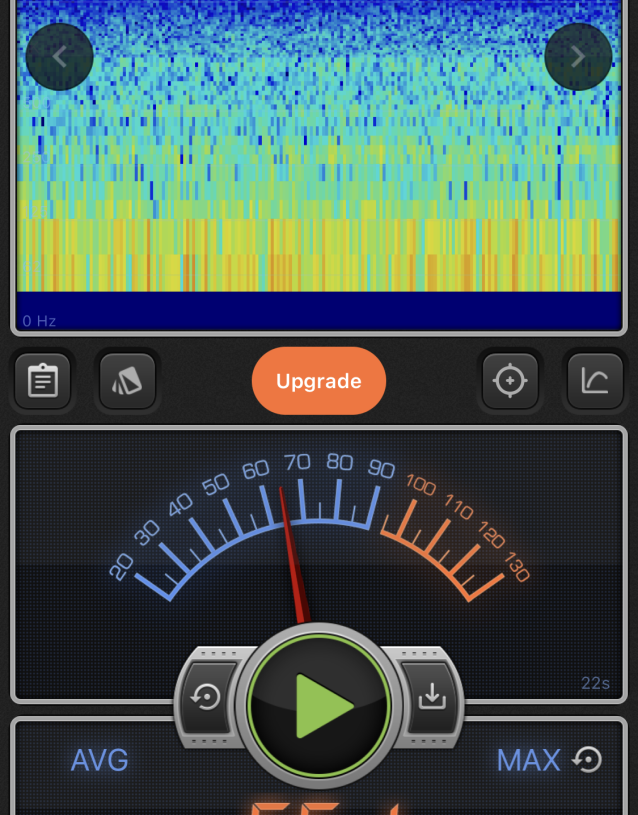
Task: Click the 0 Hz frequency label
Action: [x=40, y=321]
